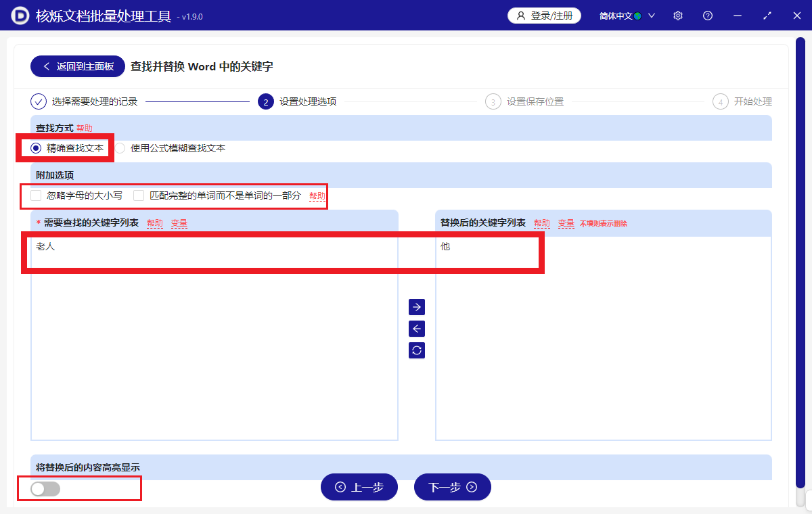Check the match whole words only option
The height and width of the screenshot is (514, 812).
(139, 195)
